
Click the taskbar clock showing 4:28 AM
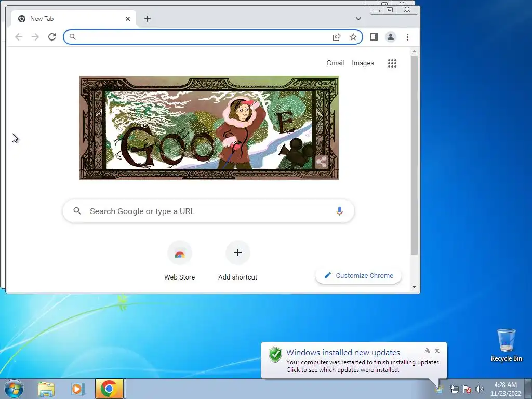pyautogui.click(x=505, y=389)
